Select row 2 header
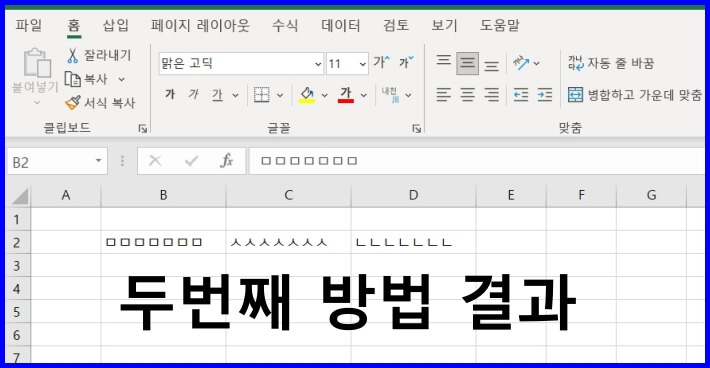Screen dimensions: 710x368 tap(17, 243)
